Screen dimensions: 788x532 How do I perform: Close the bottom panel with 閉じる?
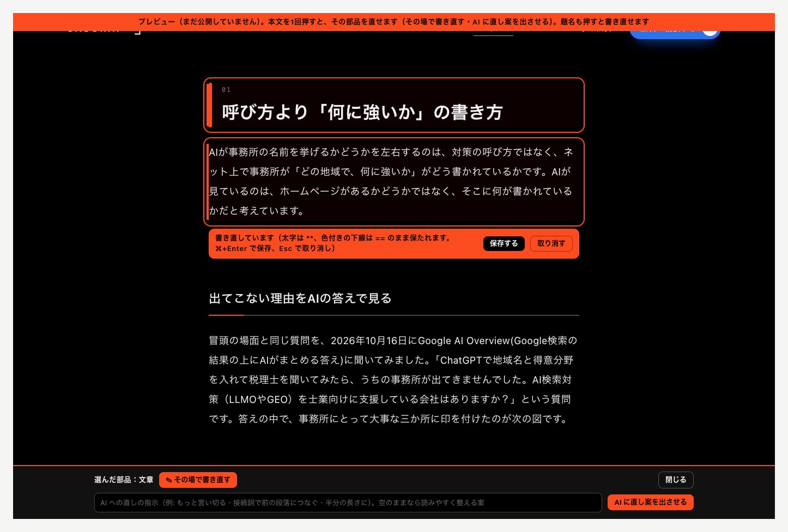point(676,480)
